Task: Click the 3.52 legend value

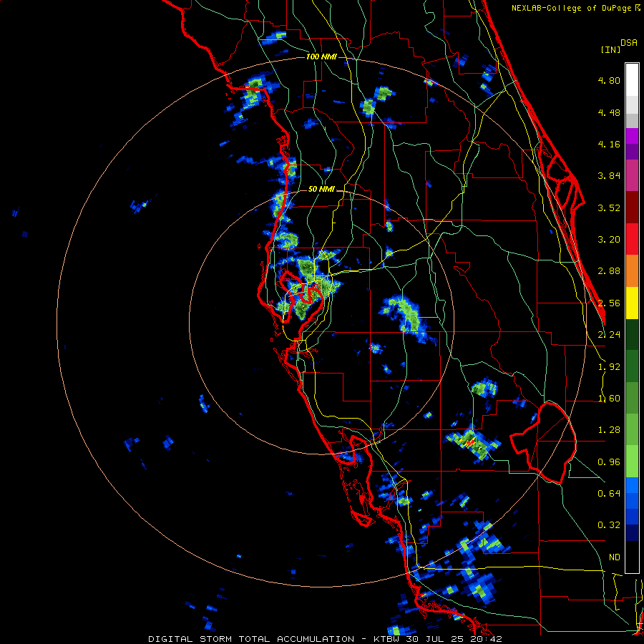Action: [609, 208]
